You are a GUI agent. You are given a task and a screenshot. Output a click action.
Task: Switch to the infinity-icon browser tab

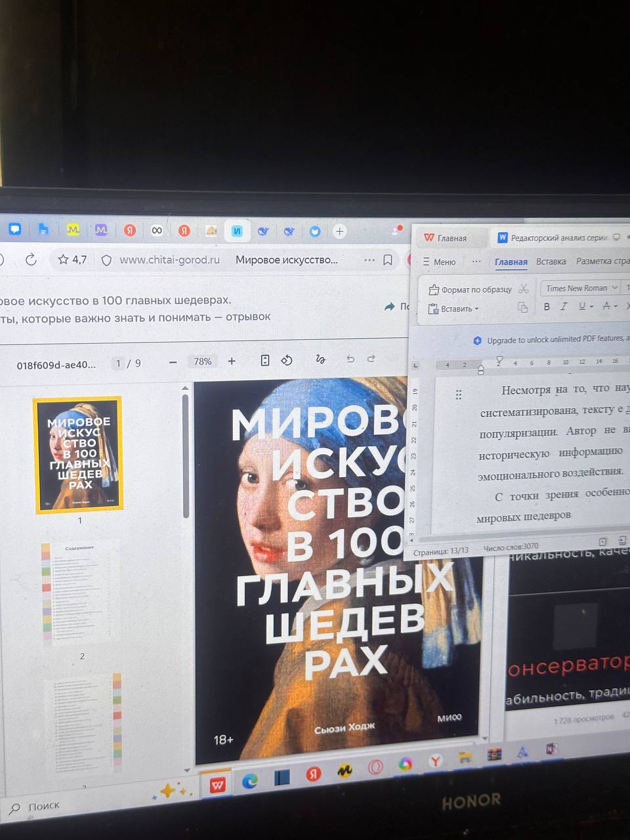click(156, 230)
